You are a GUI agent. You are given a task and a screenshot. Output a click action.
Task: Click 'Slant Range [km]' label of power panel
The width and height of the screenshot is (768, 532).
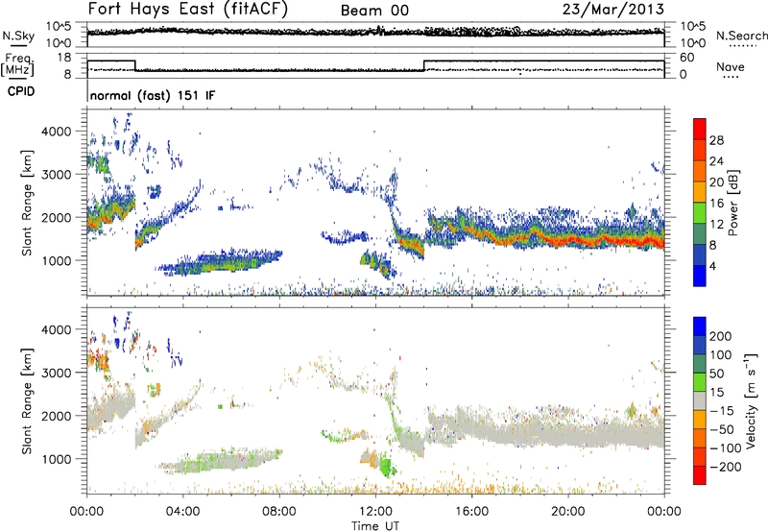click(x=27, y=203)
